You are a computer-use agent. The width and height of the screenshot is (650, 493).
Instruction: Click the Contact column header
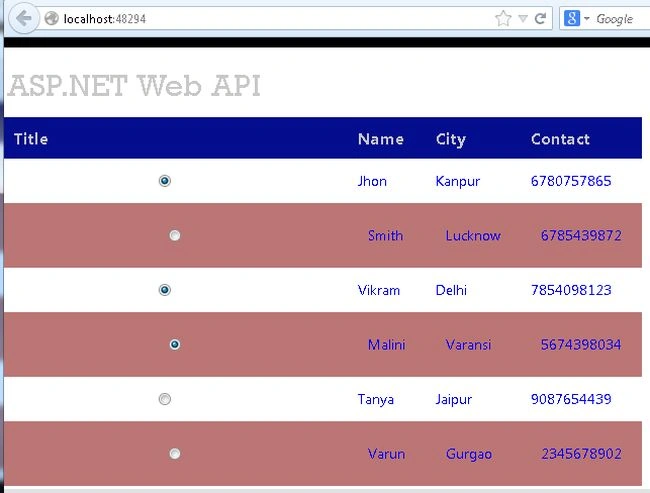coord(560,139)
